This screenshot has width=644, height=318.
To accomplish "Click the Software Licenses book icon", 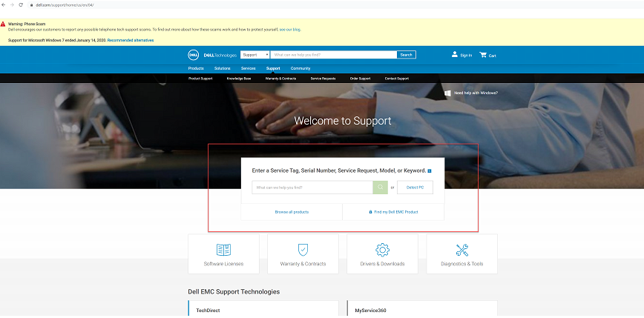I will (223, 250).
